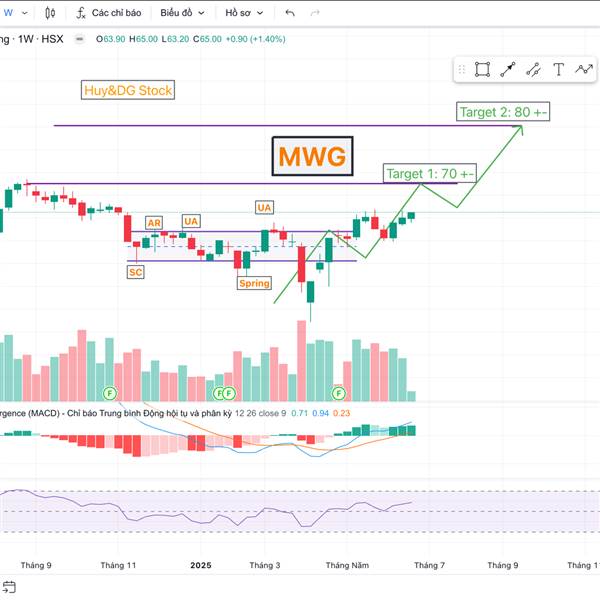Select the Spring annotation label

click(254, 283)
